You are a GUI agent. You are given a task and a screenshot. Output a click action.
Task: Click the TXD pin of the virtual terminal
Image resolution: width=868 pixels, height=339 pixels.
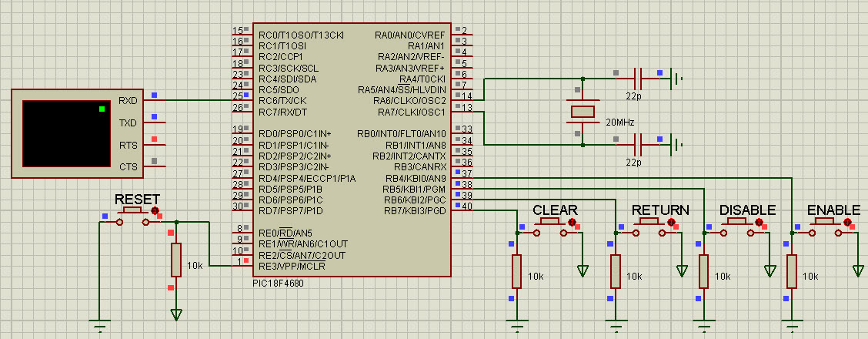pyautogui.click(x=127, y=123)
